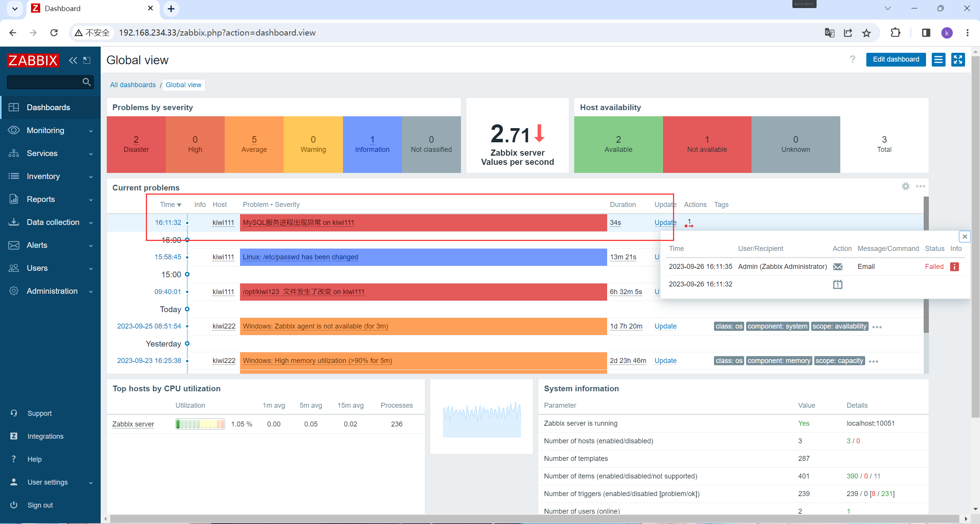Expand the Alerts menu
The height and width of the screenshot is (524, 980).
click(x=50, y=245)
